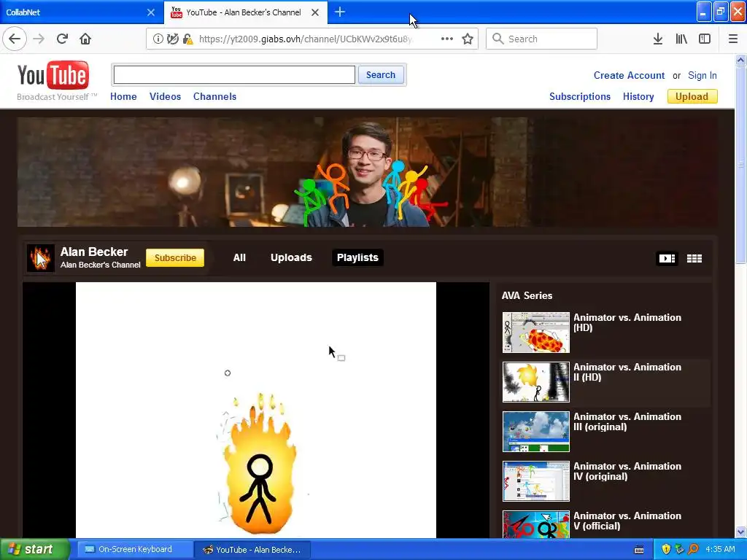Open the History link

point(638,96)
